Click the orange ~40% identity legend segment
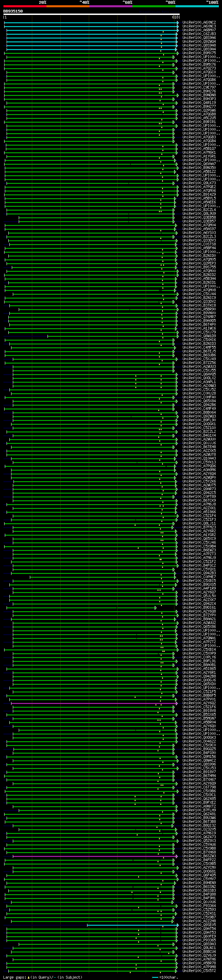 click(x=68, y=6)
